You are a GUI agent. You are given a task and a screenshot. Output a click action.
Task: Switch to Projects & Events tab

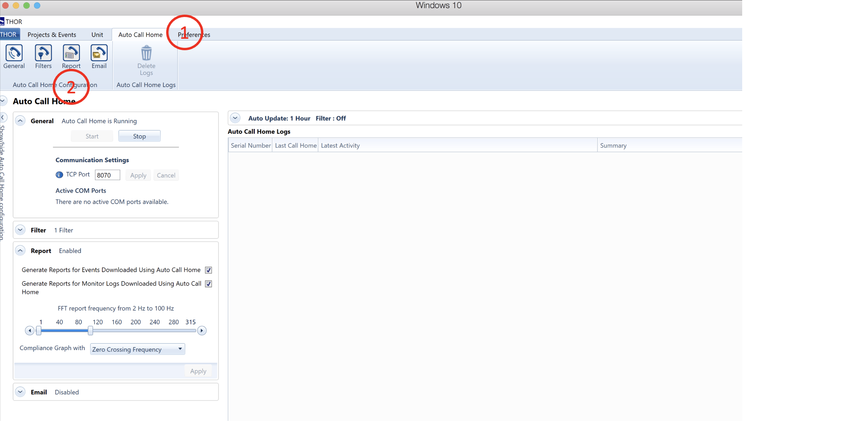52,35
